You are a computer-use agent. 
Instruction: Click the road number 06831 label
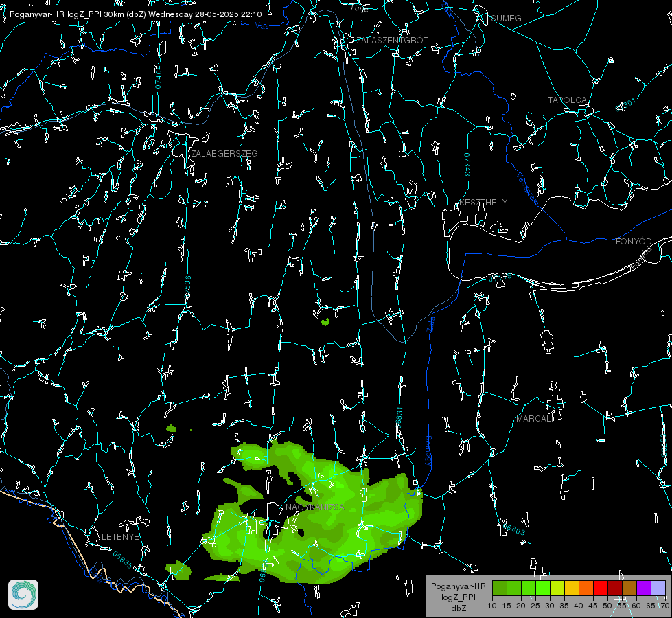coord(399,419)
